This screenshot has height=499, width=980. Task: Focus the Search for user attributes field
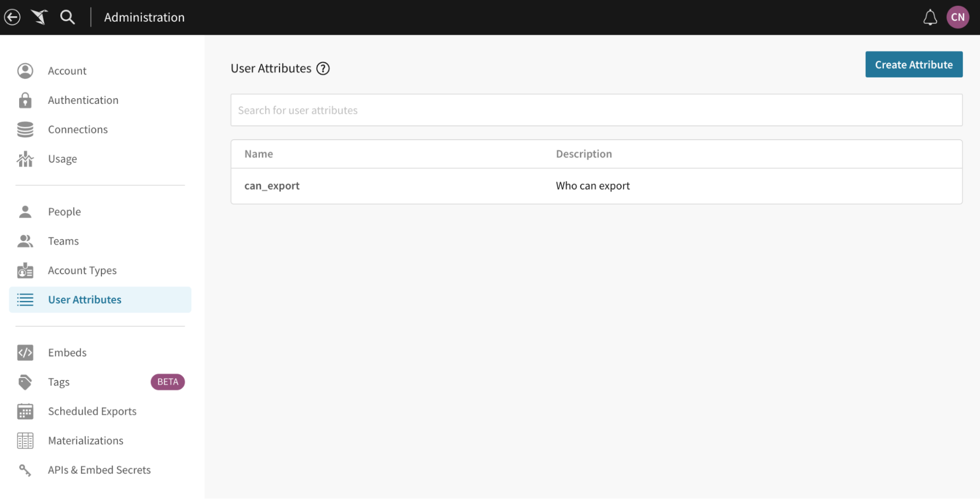pyautogui.click(x=596, y=110)
